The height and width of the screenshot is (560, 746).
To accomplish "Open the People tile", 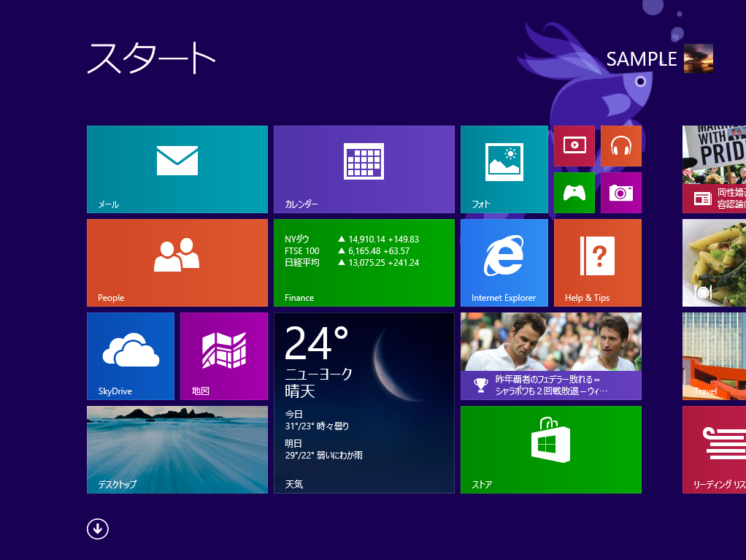I will (177, 262).
